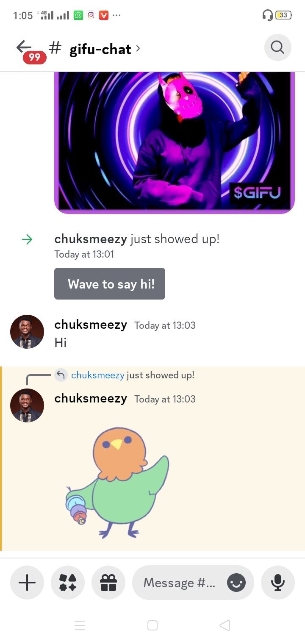Tap the back arrow with 99 badge
This screenshot has height=644, width=305.
point(30,50)
